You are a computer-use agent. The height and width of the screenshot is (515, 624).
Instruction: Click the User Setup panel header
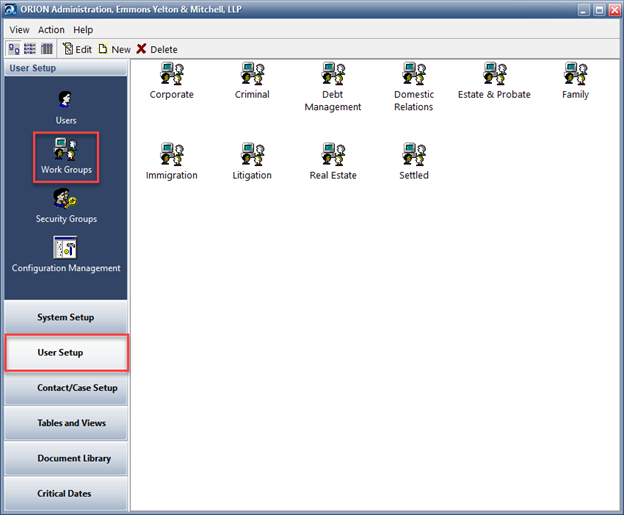66,68
